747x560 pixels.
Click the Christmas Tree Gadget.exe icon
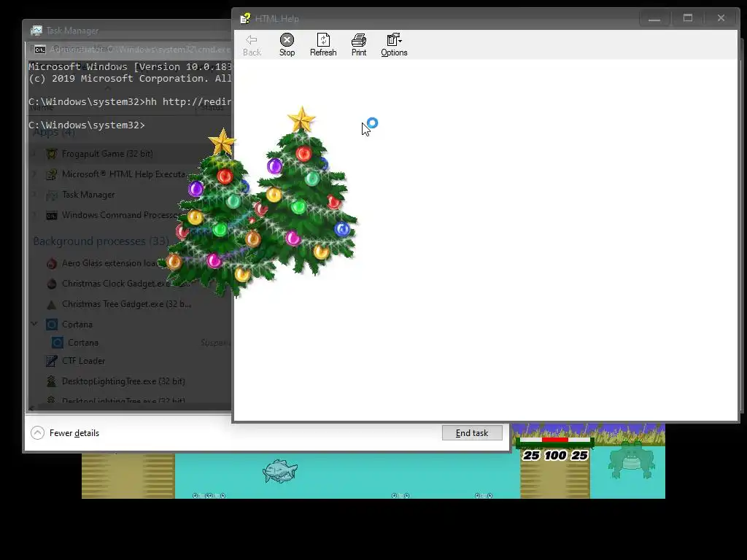52,304
